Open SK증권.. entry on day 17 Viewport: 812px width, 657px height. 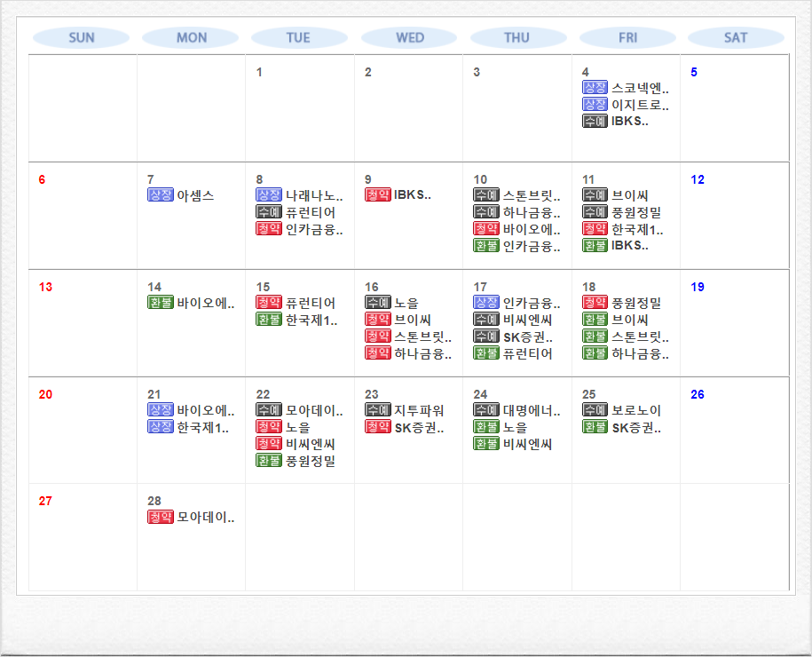(x=528, y=336)
